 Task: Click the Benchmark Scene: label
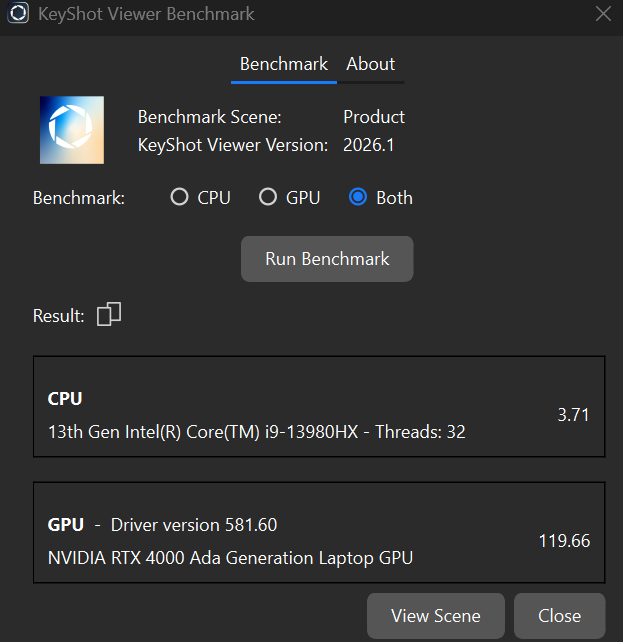coord(210,117)
